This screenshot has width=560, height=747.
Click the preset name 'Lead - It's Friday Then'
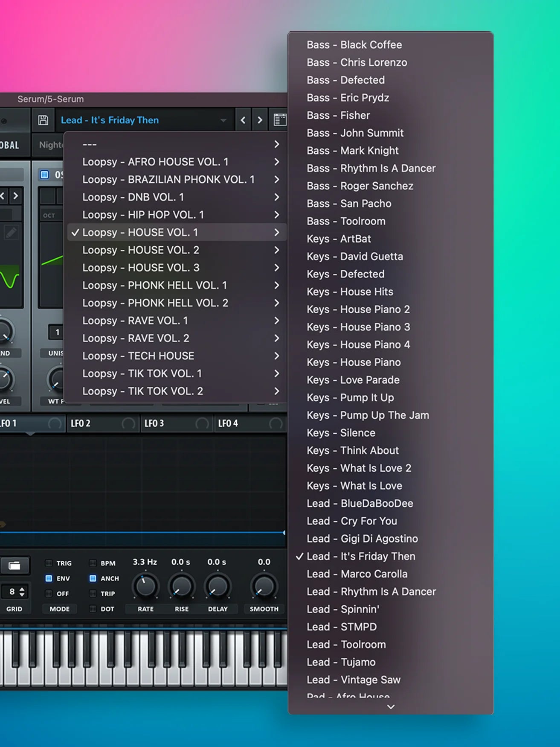(110, 120)
